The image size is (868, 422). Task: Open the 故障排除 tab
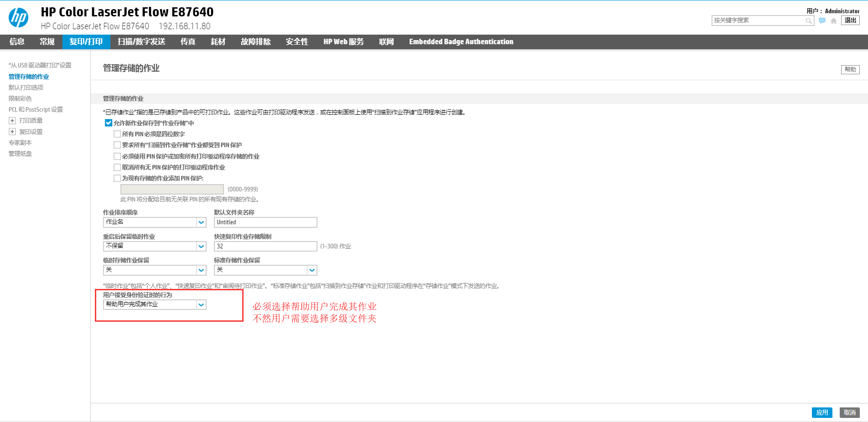point(256,41)
